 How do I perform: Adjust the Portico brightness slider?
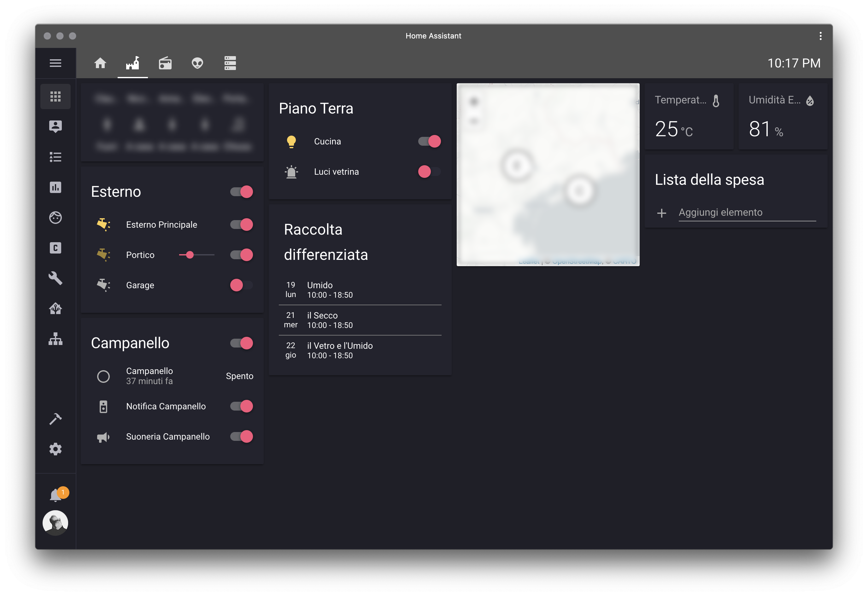[x=197, y=255]
